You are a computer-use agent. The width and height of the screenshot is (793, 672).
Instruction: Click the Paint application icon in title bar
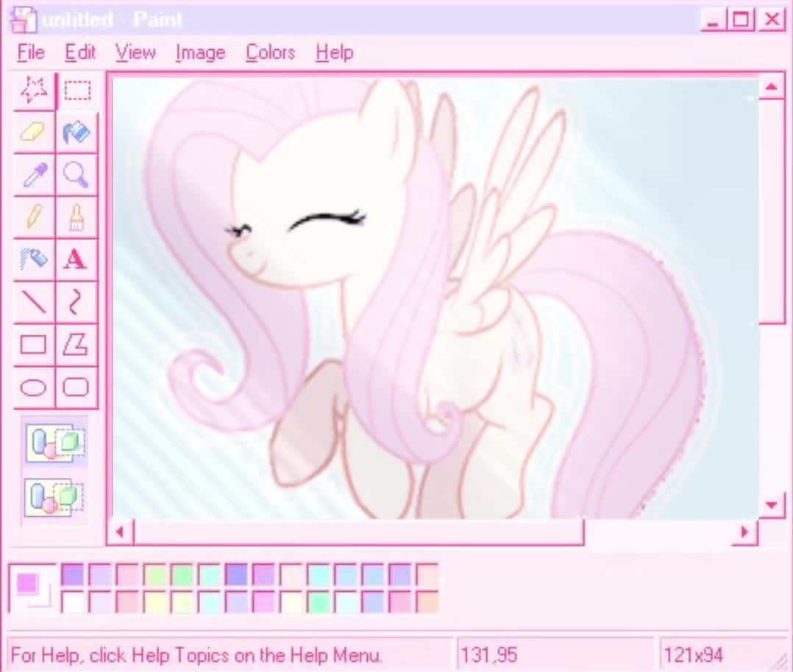tap(24, 19)
